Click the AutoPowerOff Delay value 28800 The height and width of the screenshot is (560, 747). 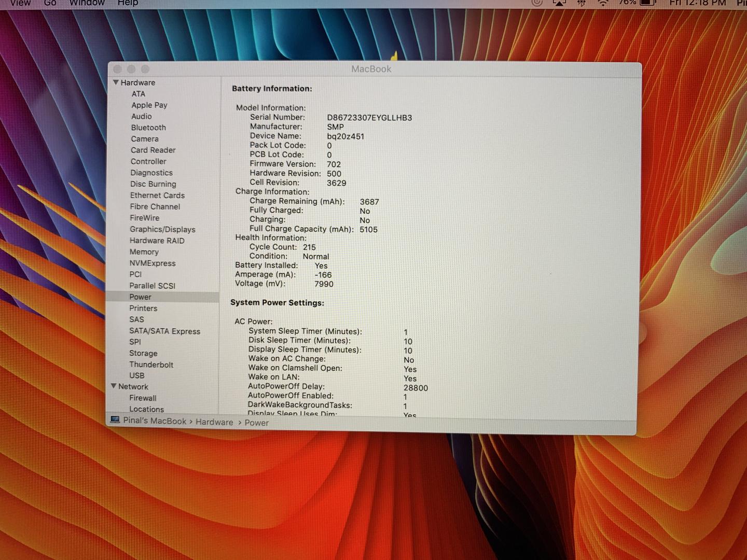tap(416, 388)
